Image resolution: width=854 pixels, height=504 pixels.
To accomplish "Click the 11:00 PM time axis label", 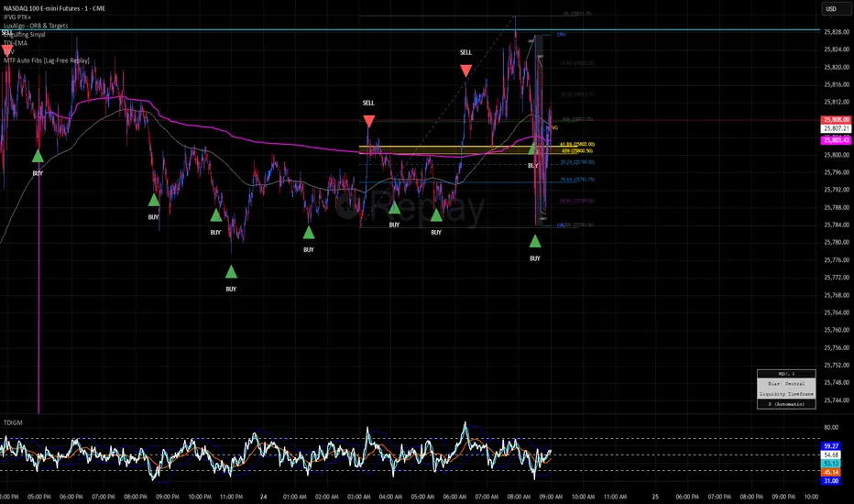I will click(231, 497).
